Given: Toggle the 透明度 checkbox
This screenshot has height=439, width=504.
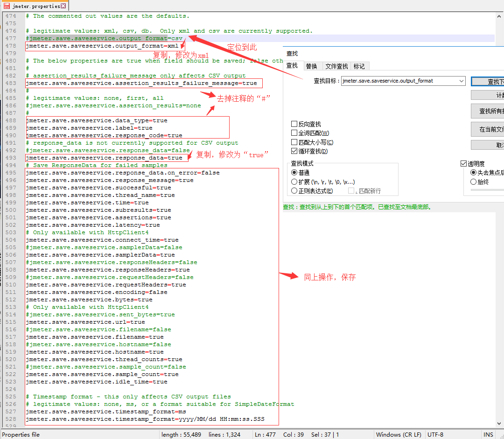Looking at the screenshot, I should tap(463, 164).
